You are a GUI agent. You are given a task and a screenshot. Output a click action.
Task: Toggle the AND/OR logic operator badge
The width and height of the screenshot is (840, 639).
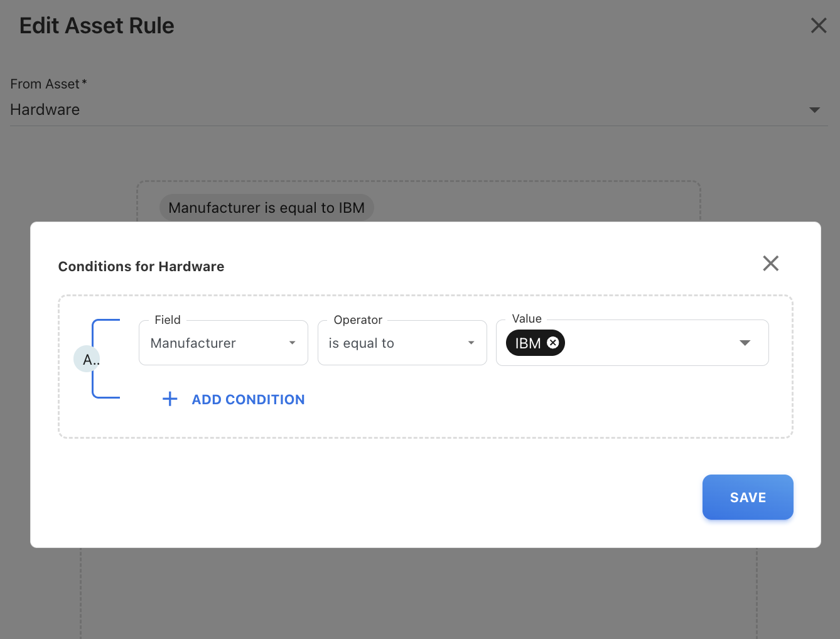tap(87, 359)
